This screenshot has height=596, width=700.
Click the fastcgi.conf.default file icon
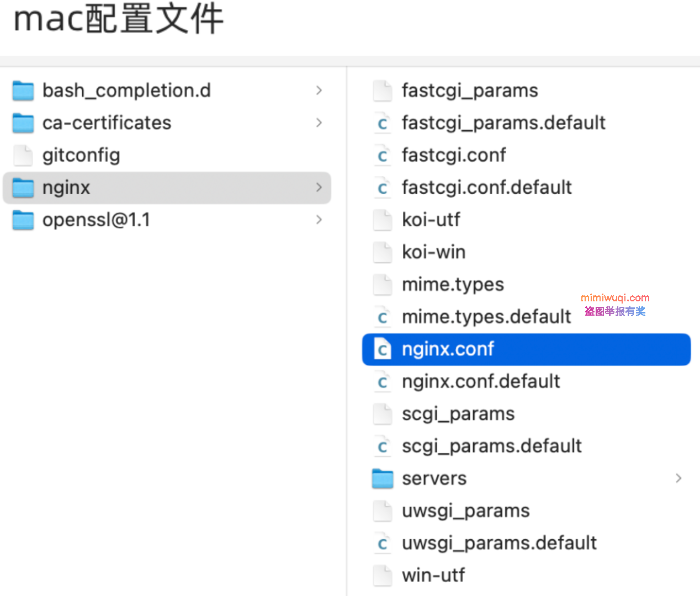pyautogui.click(x=383, y=188)
